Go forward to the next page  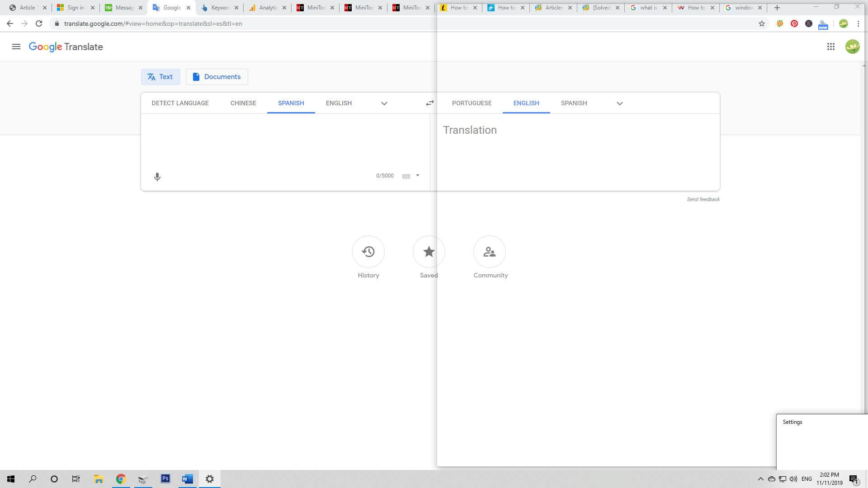tap(24, 23)
